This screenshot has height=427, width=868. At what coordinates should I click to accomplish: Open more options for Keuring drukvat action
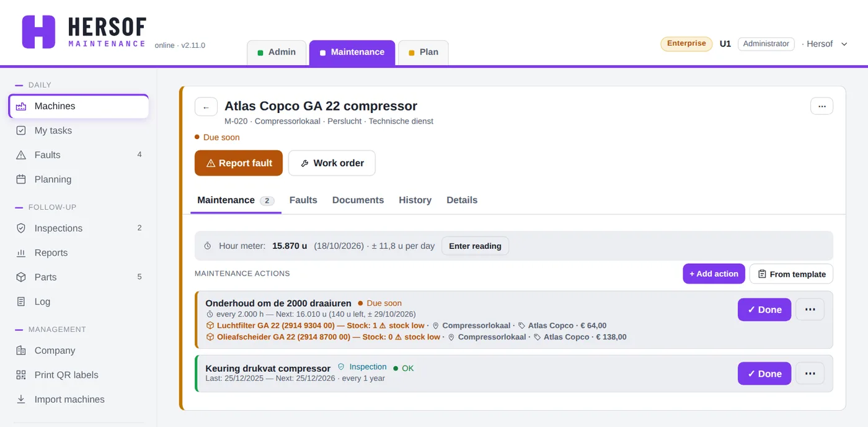(810, 374)
